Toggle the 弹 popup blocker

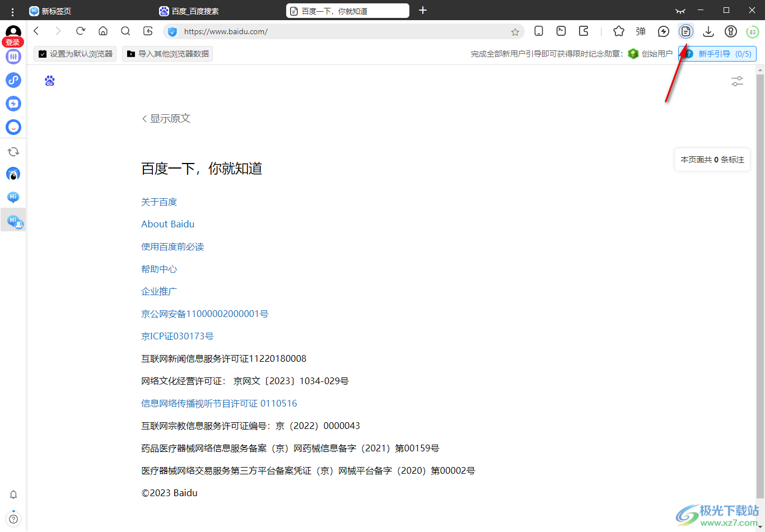coord(641,31)
